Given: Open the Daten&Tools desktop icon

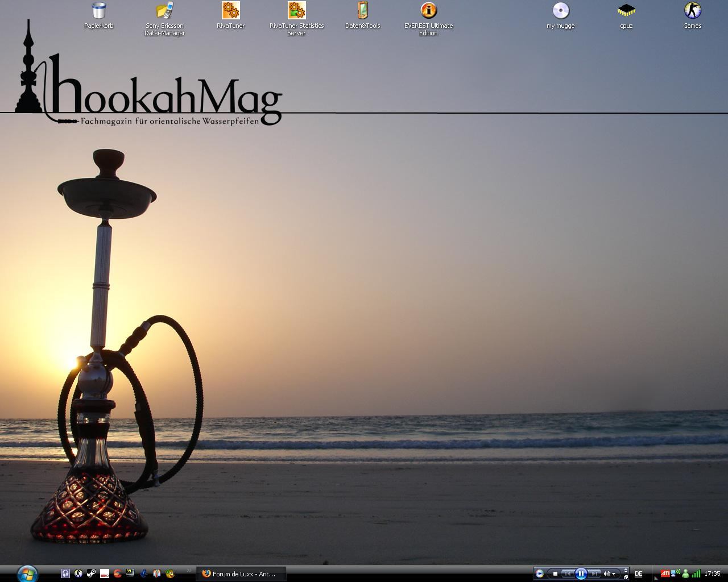Looking at the screenshot, I should pos(362,15).
